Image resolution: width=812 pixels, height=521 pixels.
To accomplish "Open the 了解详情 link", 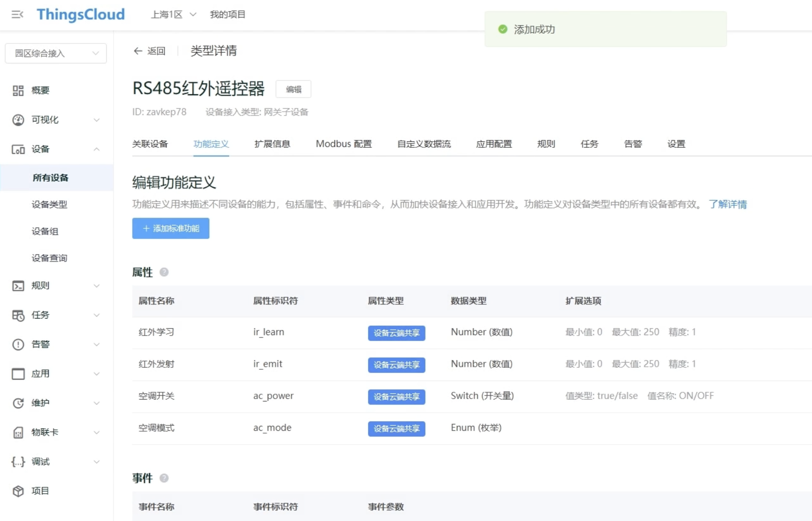I will (728, 204).
